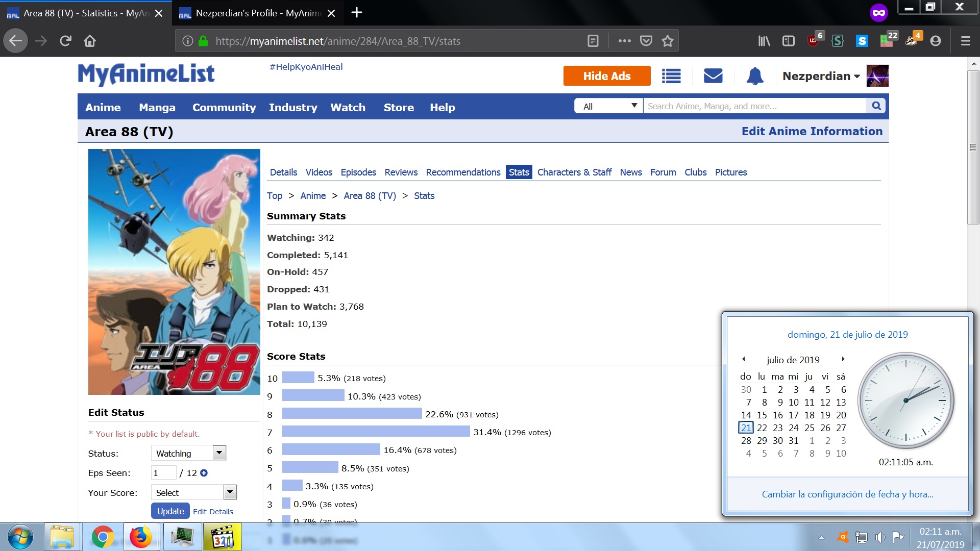The image size is (980, 551).
Task: Open my anime list icon in header
Action: tap(671, 76)
